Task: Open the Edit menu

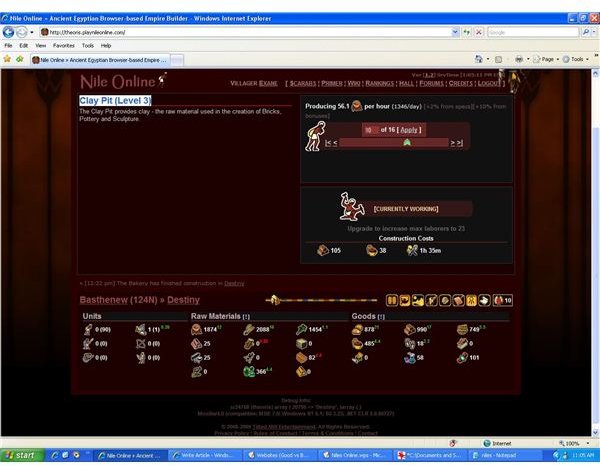Action: (24, 46)
